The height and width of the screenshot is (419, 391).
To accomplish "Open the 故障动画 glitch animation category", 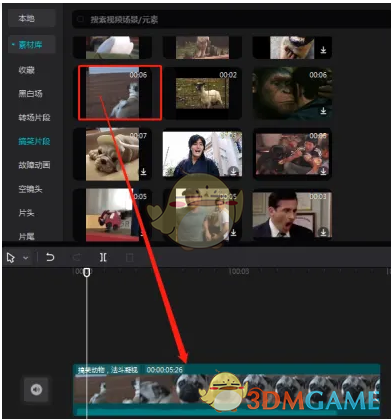I will [x=34, y=165].
